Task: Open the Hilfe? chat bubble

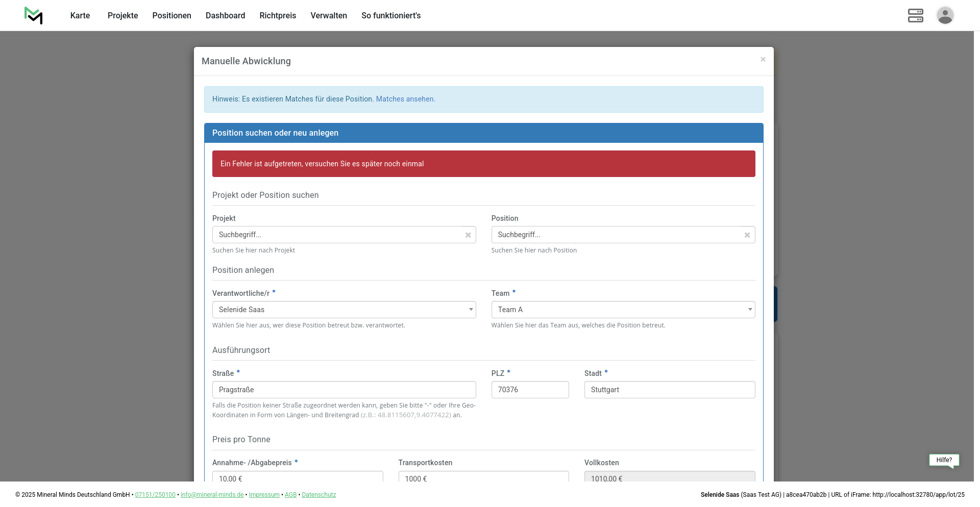Action: coord(944,460)
